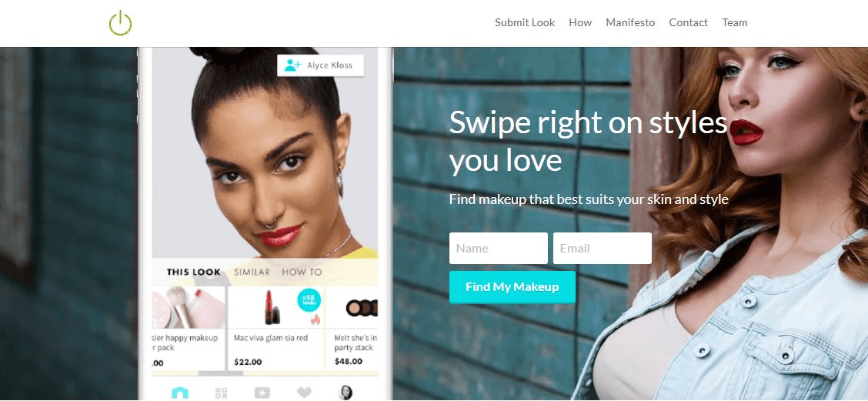The height and width of the screenshot is (401, 868).
Task: Click the green power logo icon
Action: (x=120, y=23)
